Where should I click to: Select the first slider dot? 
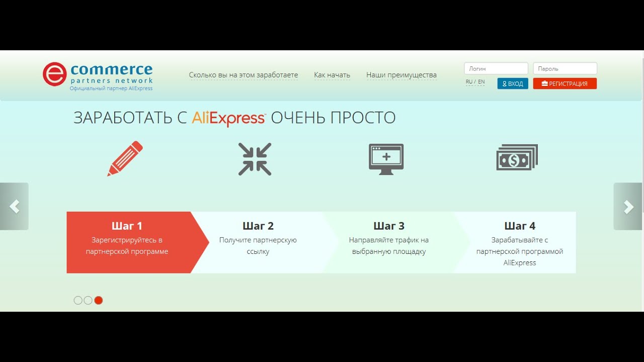[78, 300]
